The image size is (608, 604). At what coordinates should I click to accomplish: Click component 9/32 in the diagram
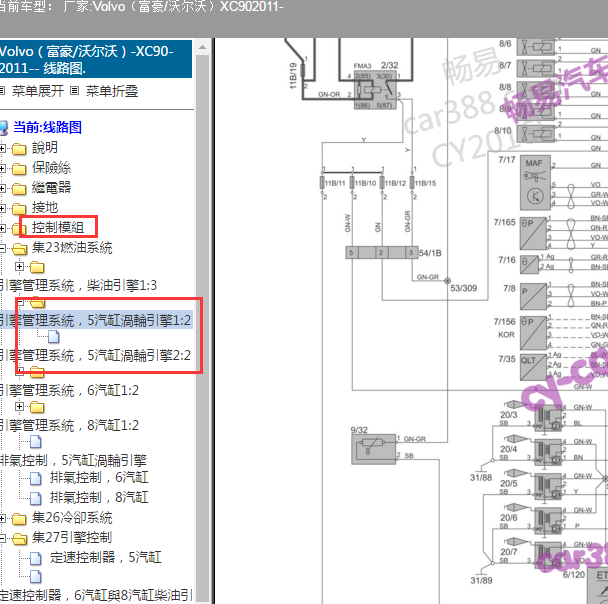[373, 449]
